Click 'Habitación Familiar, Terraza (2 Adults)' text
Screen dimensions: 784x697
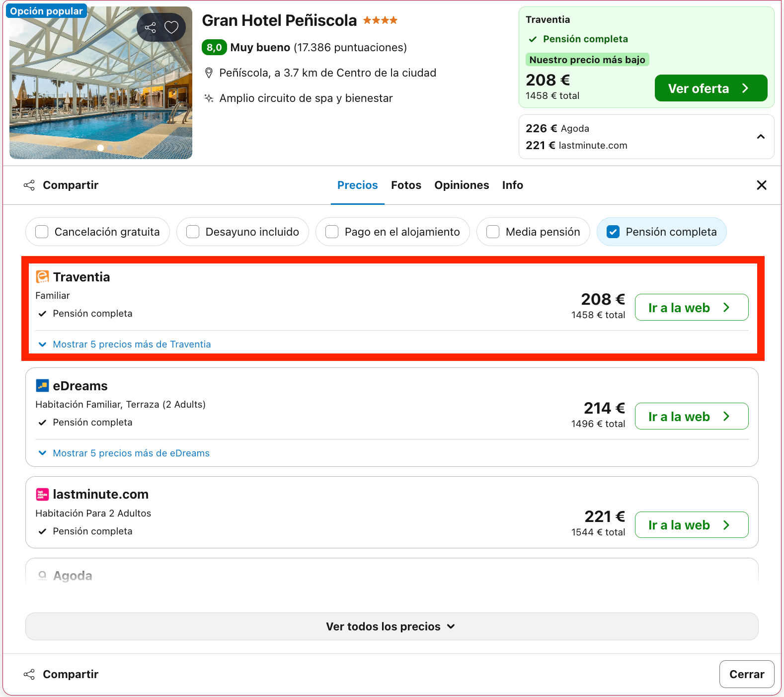(121, 404)
